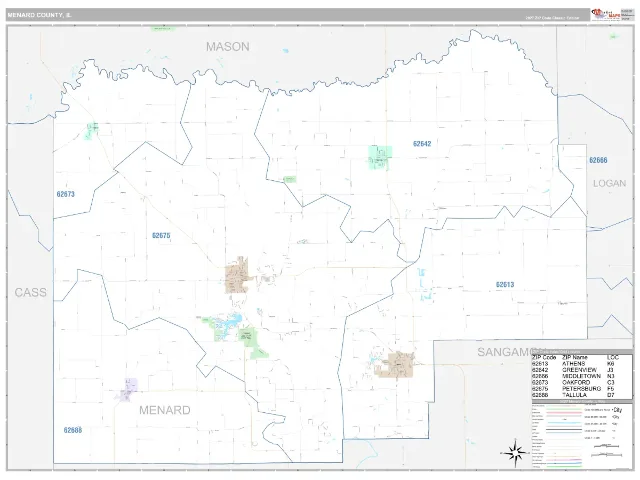Select ZIP code label 62613 on the map
Image resolution: width=640 pixels, height=480 pixels.
[505, 284]
